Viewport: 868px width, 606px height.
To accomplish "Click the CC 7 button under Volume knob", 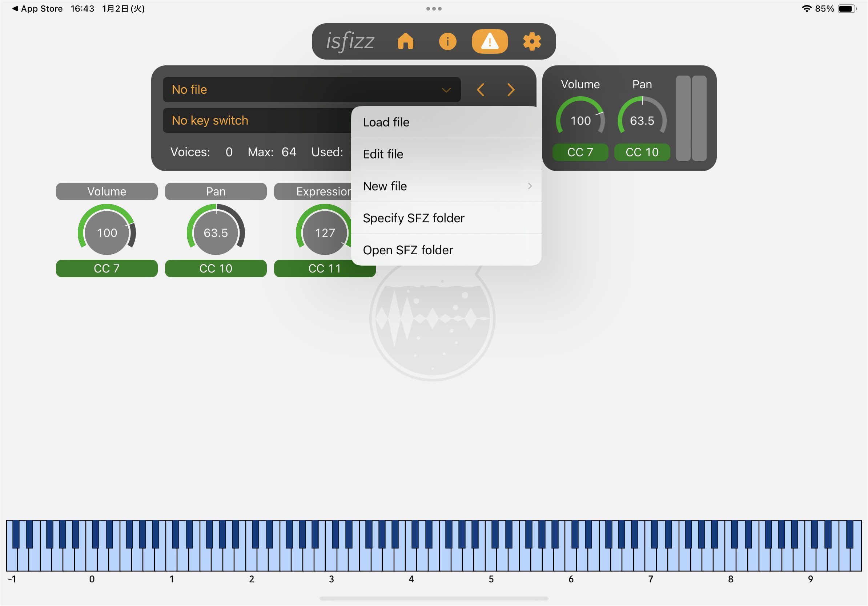I will (107, 268).
